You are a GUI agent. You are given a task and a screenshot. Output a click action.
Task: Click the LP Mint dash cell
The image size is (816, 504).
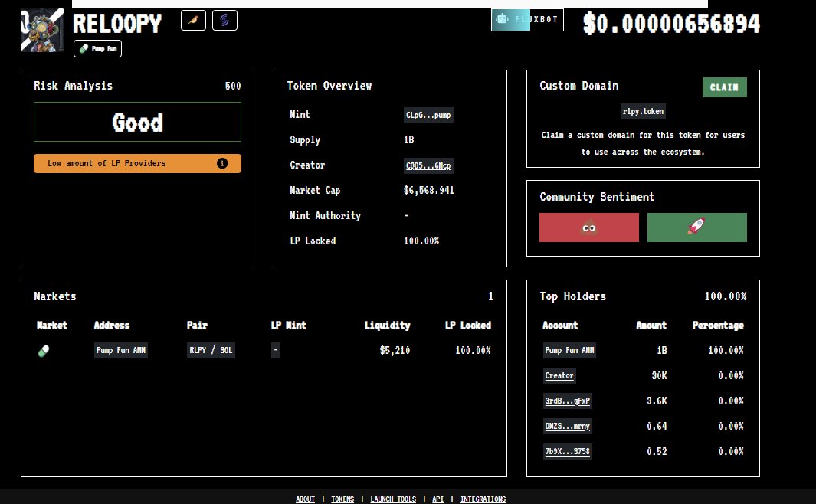click(x=275, y=351)
